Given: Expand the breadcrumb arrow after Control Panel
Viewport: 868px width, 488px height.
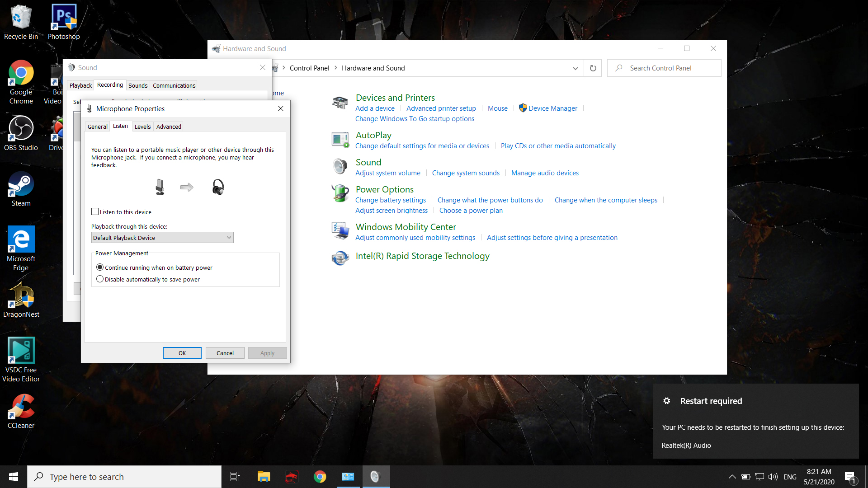Looking at the screenshot, I should [335, 68].
